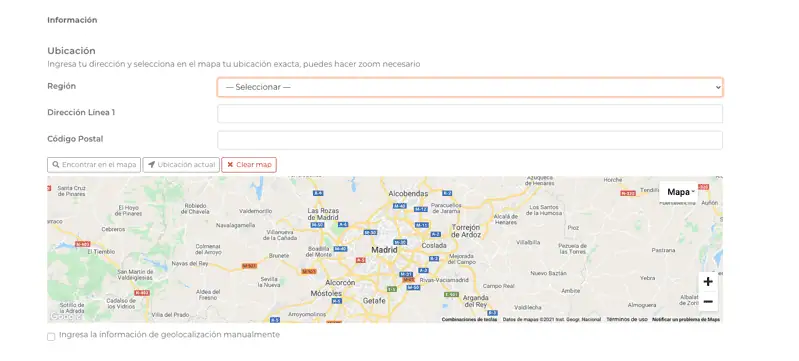
Task: Enable manual geolocation information checkbox
Action: coord(51,337)
